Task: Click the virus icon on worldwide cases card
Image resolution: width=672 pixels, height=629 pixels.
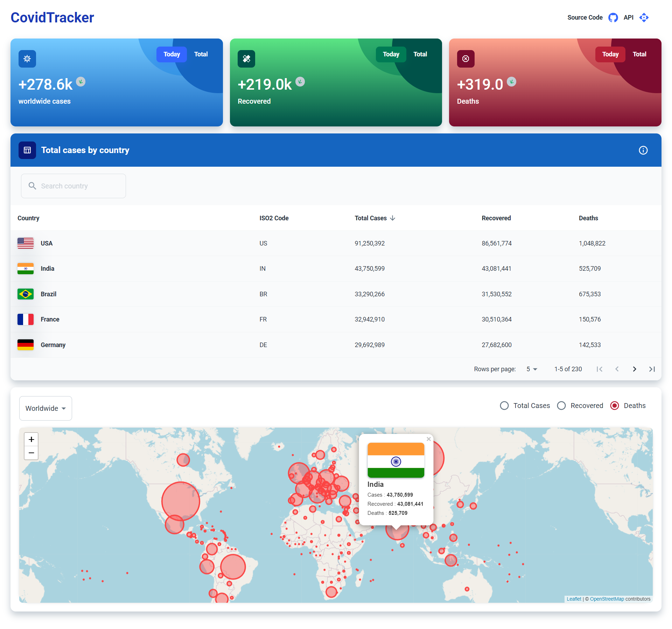Action: tap(27, 59)
